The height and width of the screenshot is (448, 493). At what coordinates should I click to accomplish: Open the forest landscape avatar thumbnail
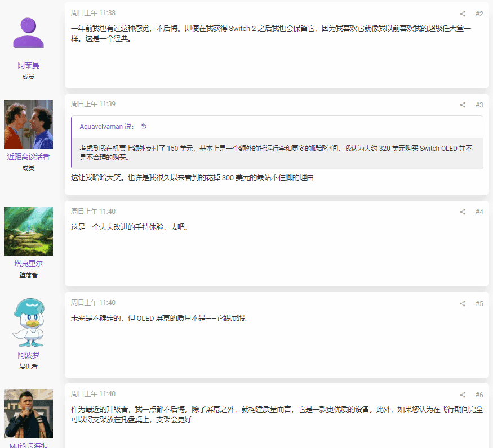28,231
